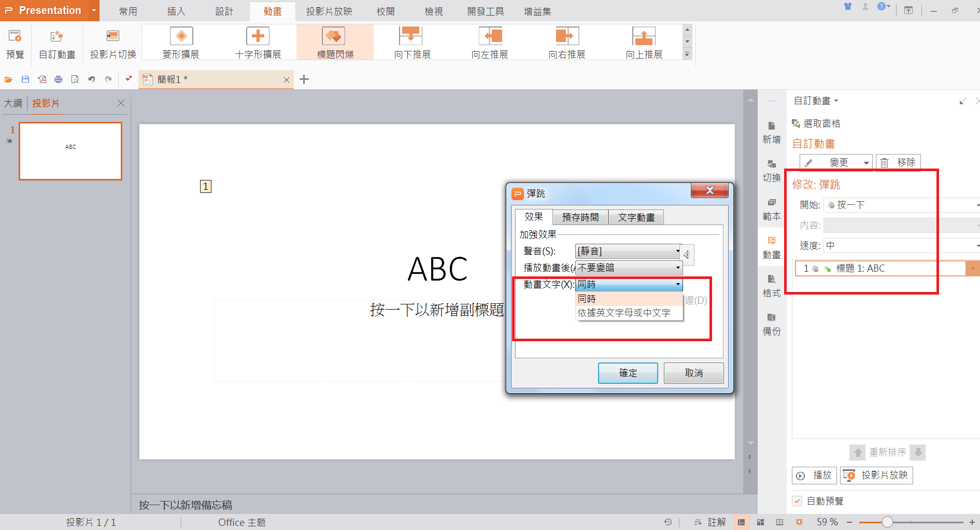
Task: Click 範本 icon in right sidebar
Action: pyautogui.click(x=771, y=210)
